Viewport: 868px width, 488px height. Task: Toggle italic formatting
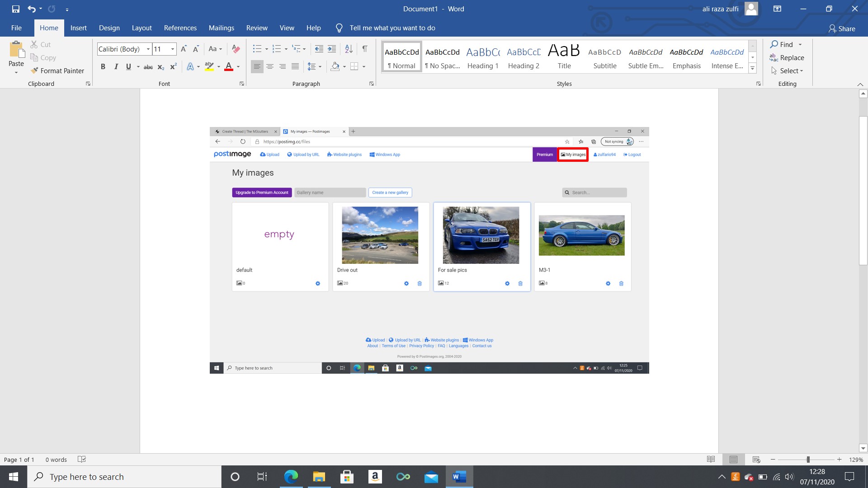tap(116, 66)
